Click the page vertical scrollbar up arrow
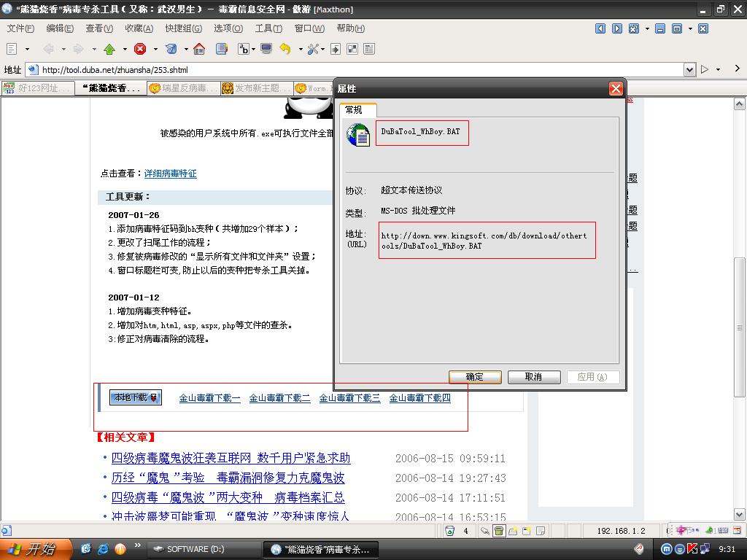This screenshot has width=747, height=560. point(739,104)
